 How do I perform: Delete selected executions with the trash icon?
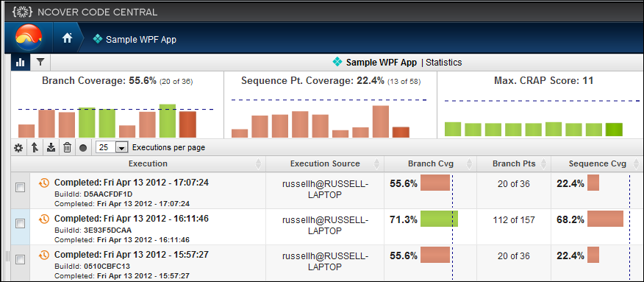click(x=68, y=147)
